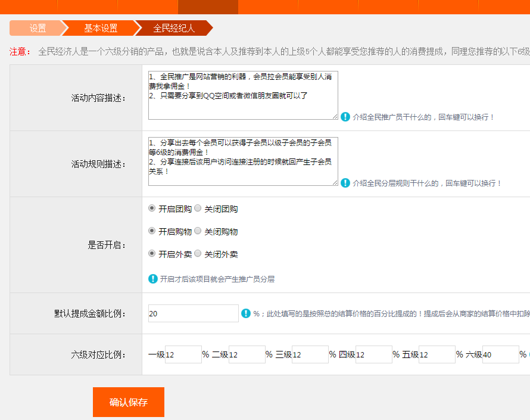Focus the 活动规则描述 textarea

click(243, 161)
